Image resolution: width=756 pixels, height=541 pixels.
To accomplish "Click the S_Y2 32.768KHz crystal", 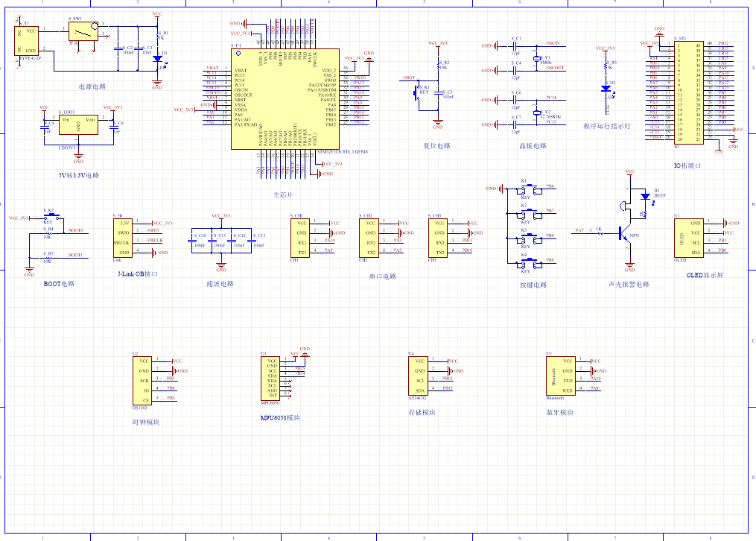I will click(x=536, y=109).
